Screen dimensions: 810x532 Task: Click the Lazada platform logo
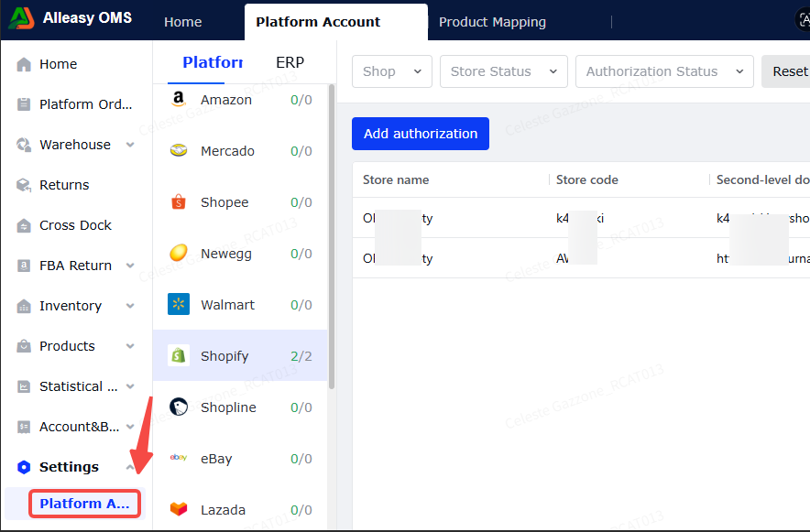click(179, 509)
